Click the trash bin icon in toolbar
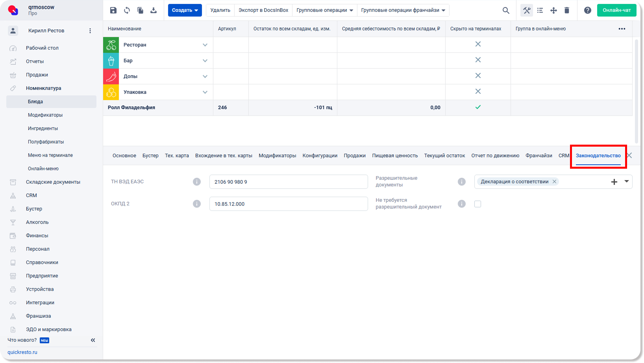Viewport: 644px width, 363px height. point(567,10)
